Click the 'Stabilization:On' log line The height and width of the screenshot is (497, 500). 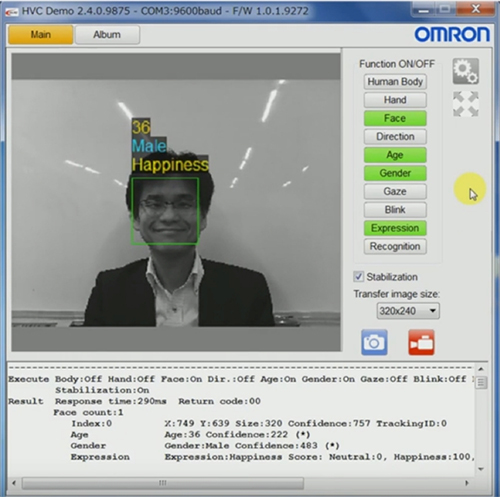coord(102,390)
